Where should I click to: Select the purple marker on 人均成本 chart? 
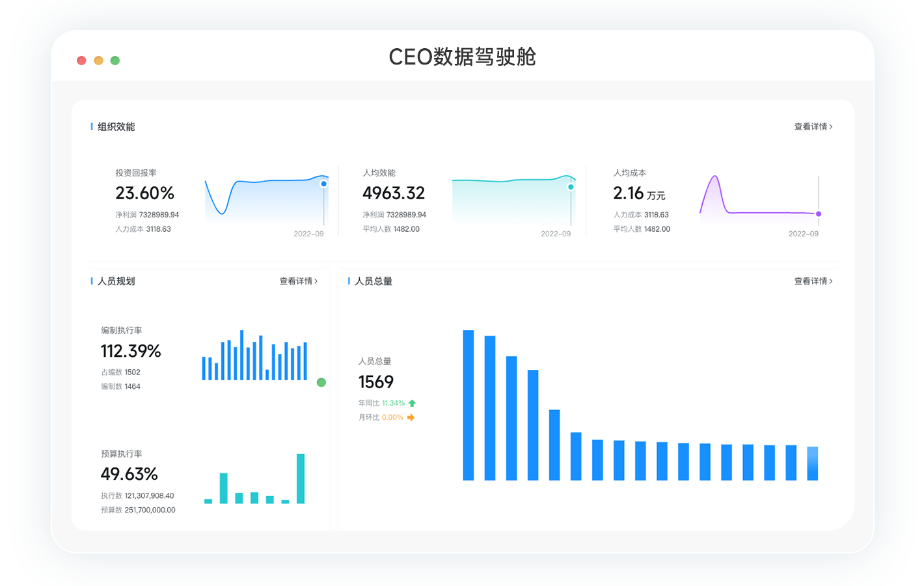point(819,214)
